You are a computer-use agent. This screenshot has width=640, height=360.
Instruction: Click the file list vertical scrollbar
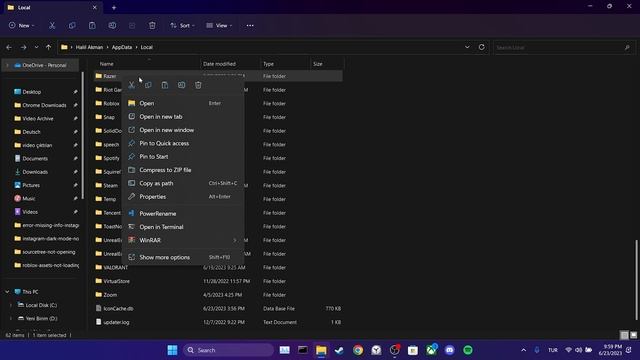click(637, 280)
